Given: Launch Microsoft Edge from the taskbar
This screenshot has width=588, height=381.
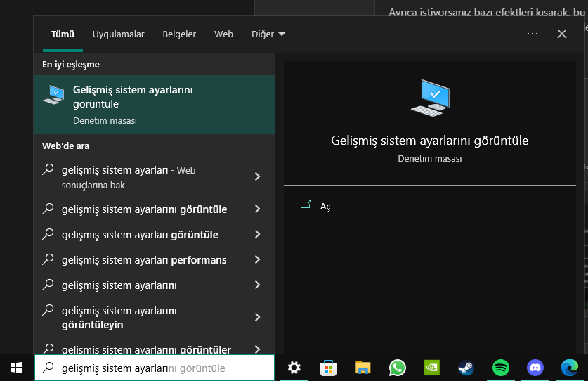Looking at the screenshot, I should pyautogui.click(x=570, y=368).
